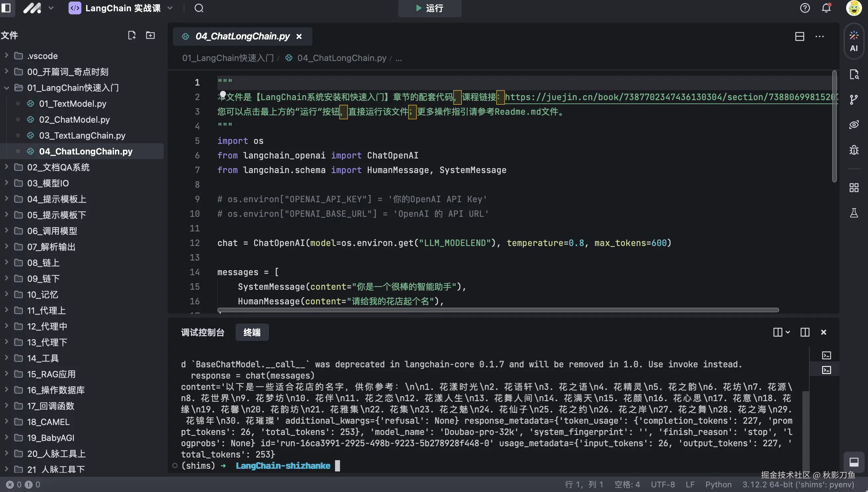Open the search magnifier icon

click(x=199, y=8)
